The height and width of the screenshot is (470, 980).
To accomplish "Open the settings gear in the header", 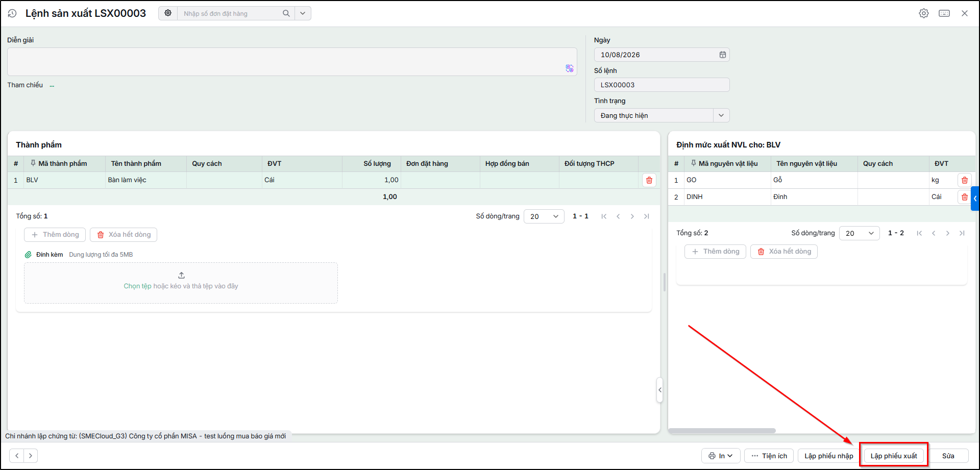I will tap(924, 13).
